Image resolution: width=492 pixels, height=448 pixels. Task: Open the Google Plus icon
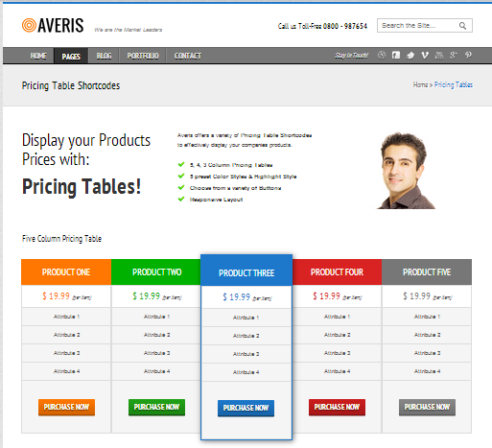click(454, 55)
